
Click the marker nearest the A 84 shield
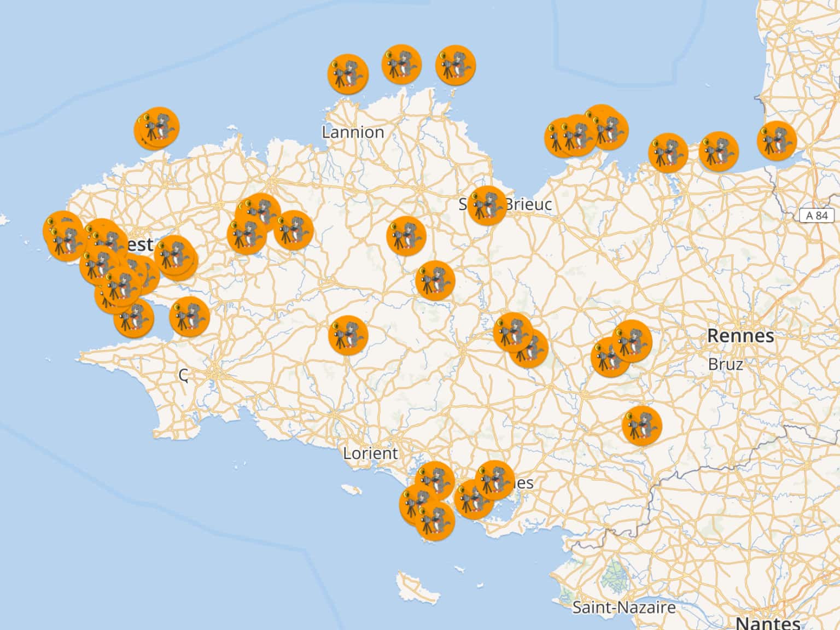[x=777, y=141]
